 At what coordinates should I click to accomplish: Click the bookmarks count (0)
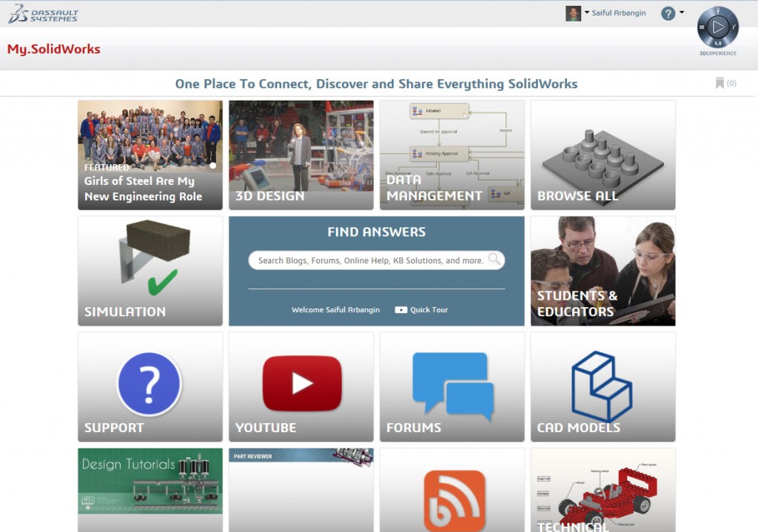point(731,83)
